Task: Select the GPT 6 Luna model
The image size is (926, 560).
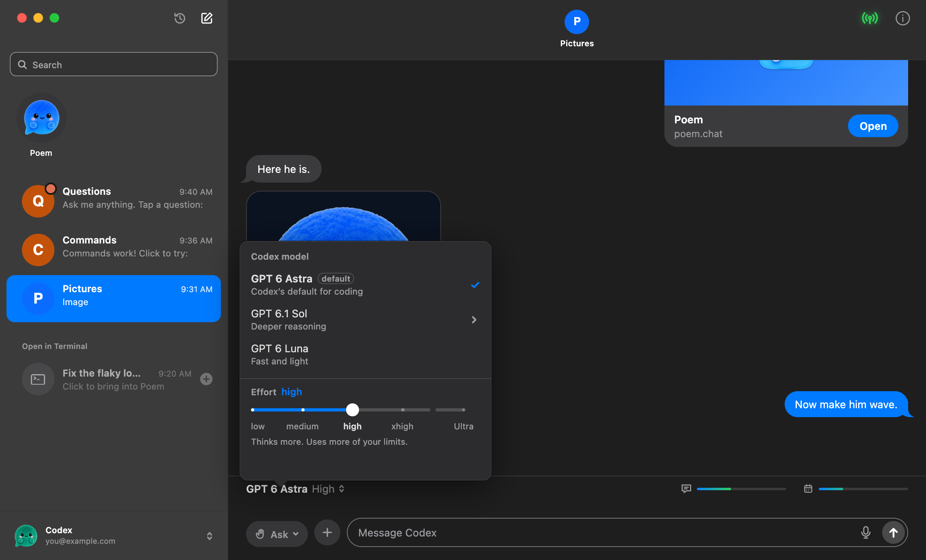Action: click(x=366, y=355)
